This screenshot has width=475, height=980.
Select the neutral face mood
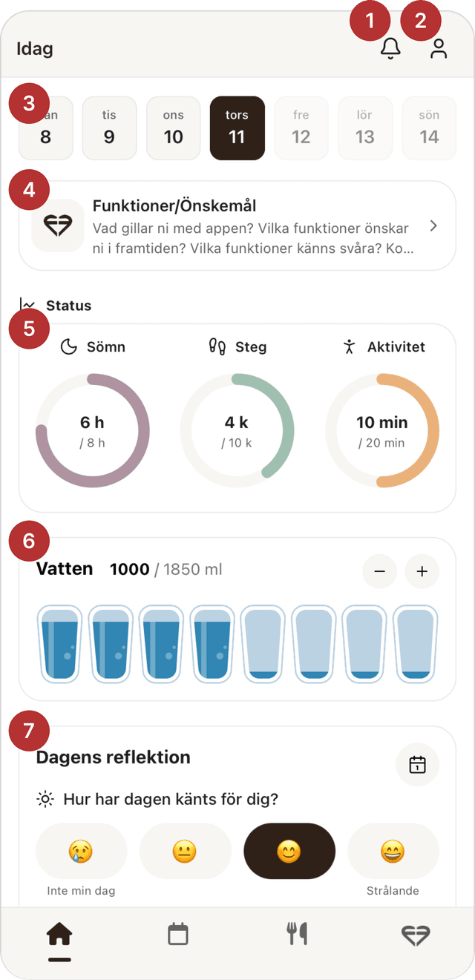(x=185, y=851)
